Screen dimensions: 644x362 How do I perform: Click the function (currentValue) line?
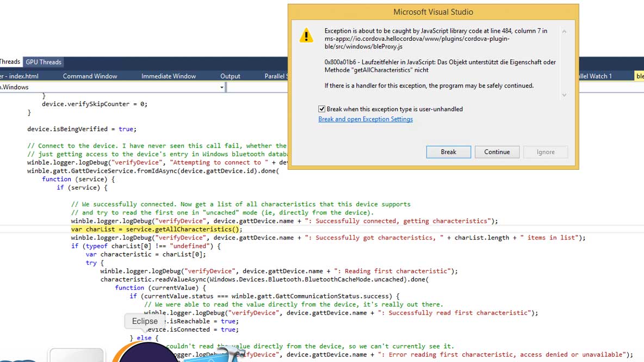coord(160,287)
